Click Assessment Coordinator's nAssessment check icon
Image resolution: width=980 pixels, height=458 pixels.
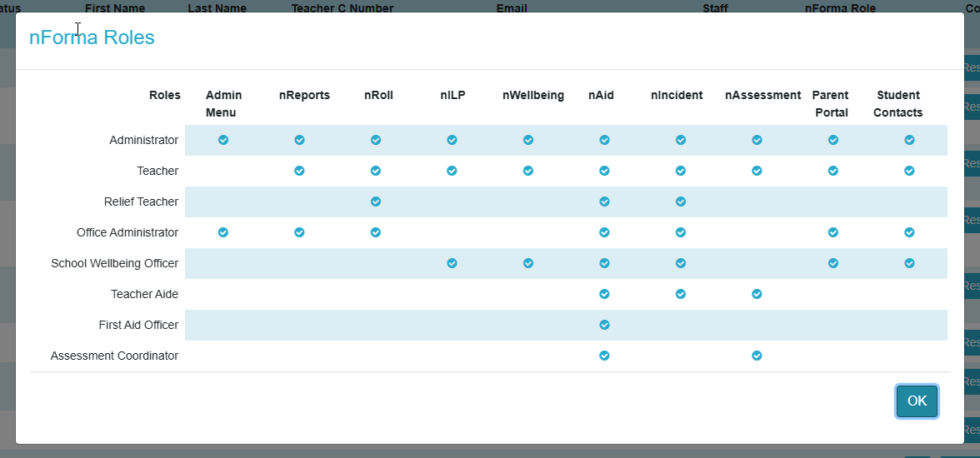[x=757, y=356]
